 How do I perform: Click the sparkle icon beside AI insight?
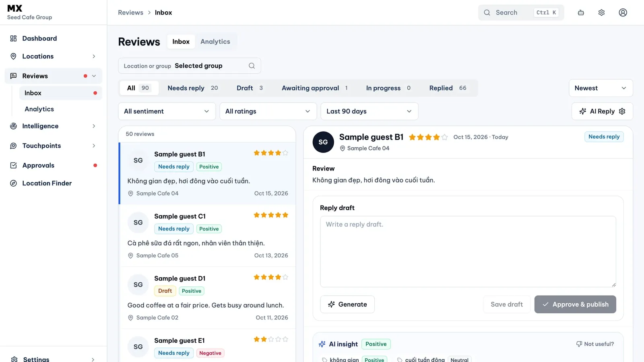point(322,344)
